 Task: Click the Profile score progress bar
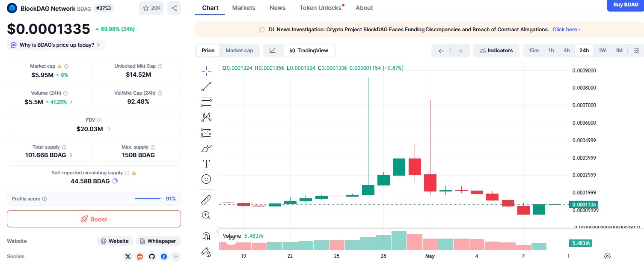[x=148, y=199]
